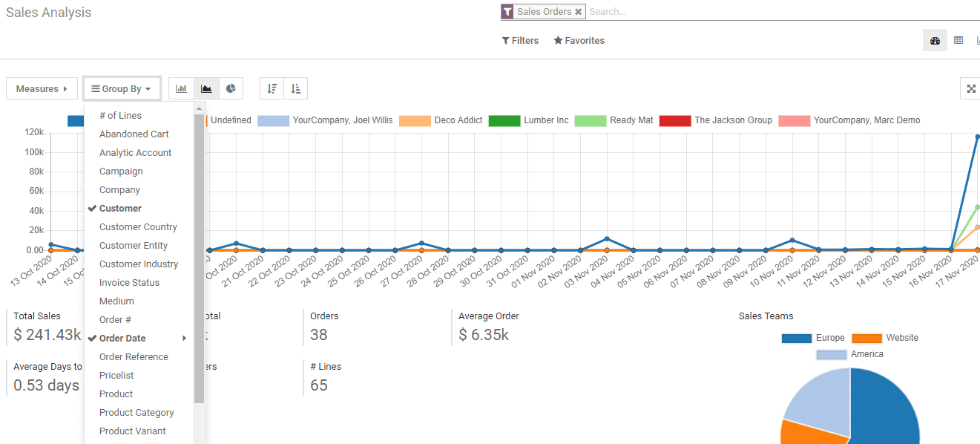Viewport: 980px width, 444px height.
Task: Toggle YourCompany, Marc Demo legend swatch
Action: [795, 120]
